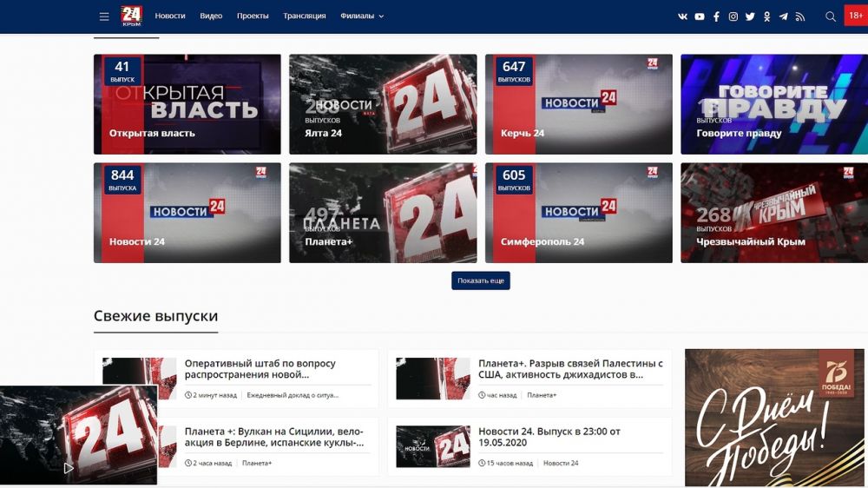Image resolution: width=868 pixels, height=488 pixels.
Task: Expand the Филиалы dropdown menu
Action: (362, 16)
